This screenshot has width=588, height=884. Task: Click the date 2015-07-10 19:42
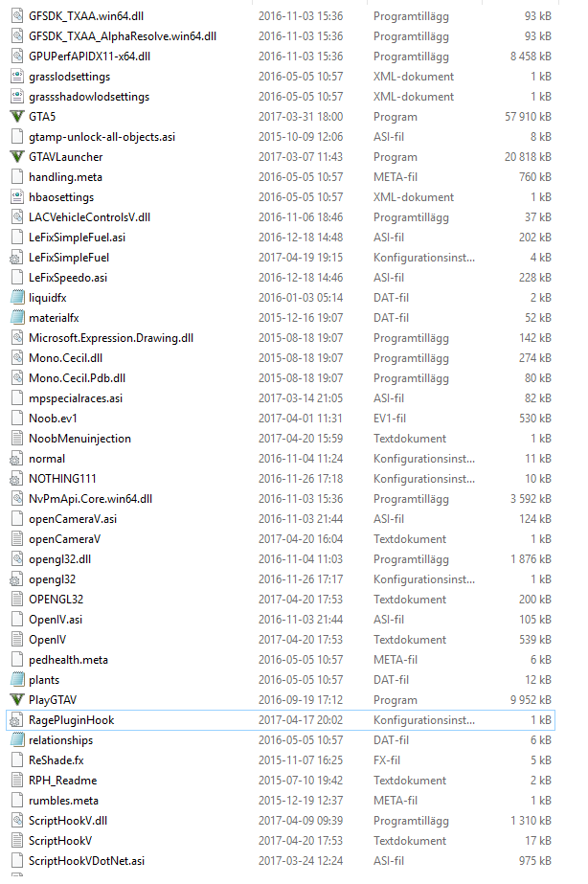click(301, 781)
